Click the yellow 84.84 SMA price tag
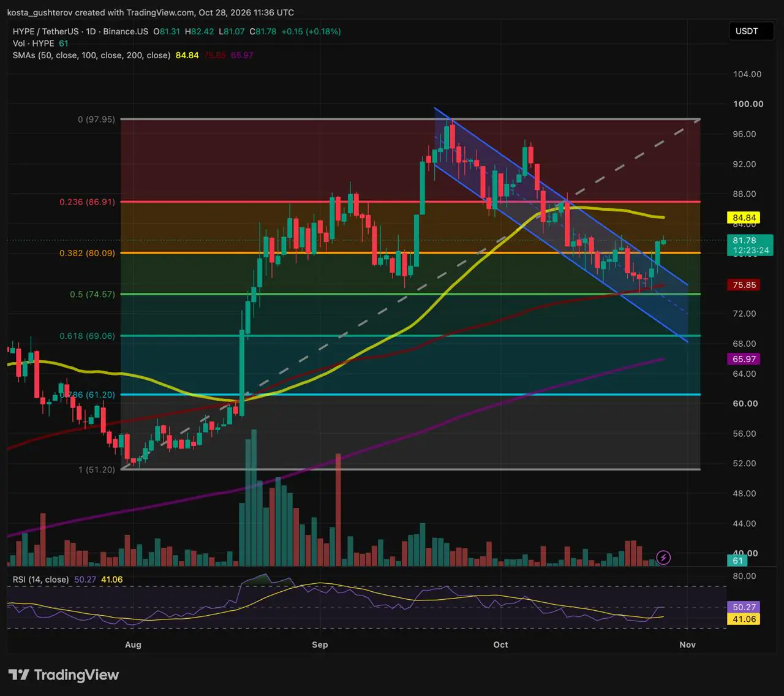 [x=744, y=217]
